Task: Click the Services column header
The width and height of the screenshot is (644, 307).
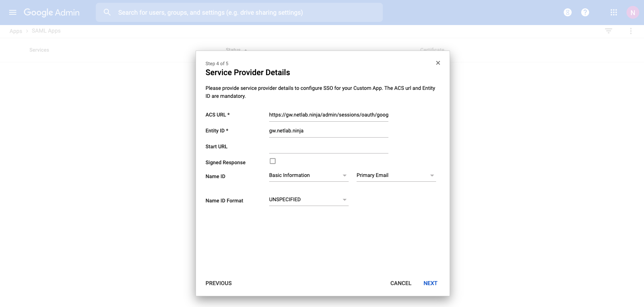Action: (x=39, y=50)
